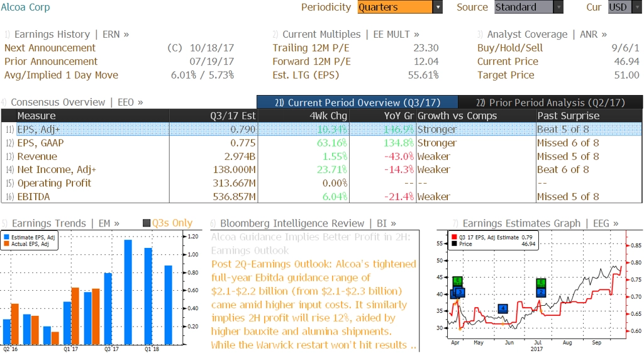644x353 pixels.
Task: Click the USD currency field
Action: (x=621, y=7)
